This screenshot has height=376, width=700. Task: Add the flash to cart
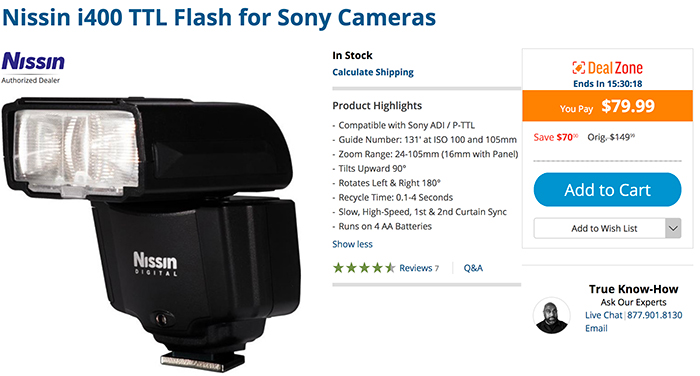(x=607, y=190)
